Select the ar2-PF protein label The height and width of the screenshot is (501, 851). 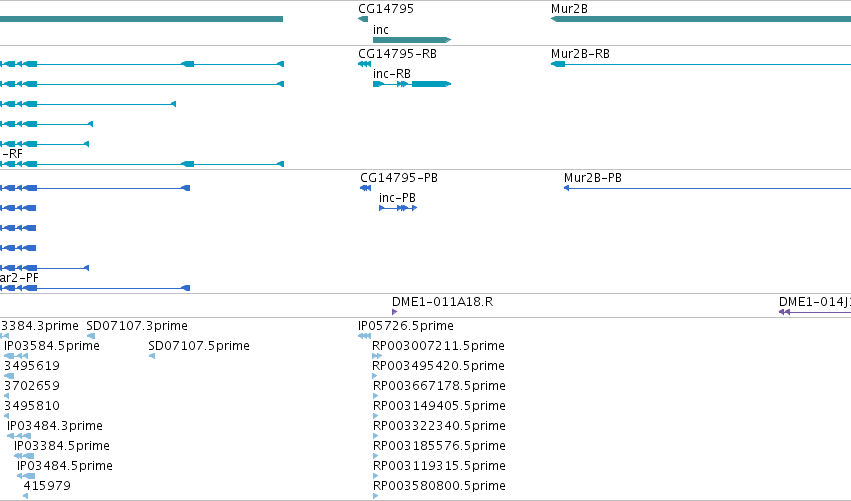[x=19, y=278]
